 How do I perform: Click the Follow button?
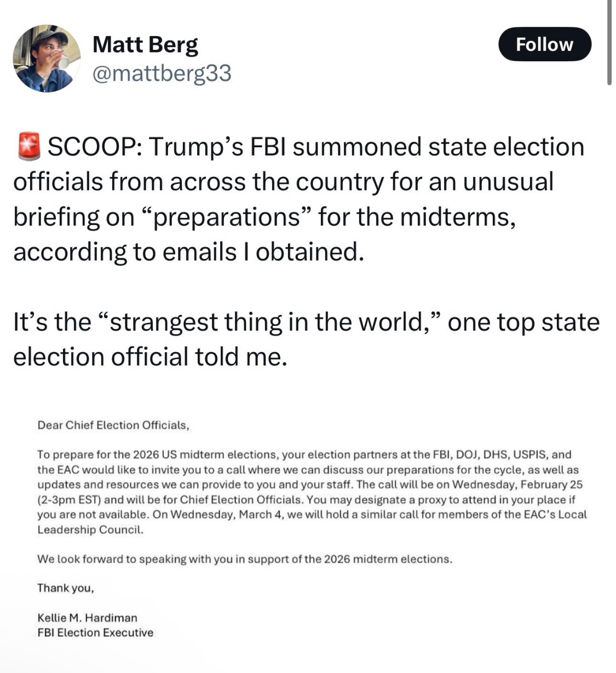[544, 44]
